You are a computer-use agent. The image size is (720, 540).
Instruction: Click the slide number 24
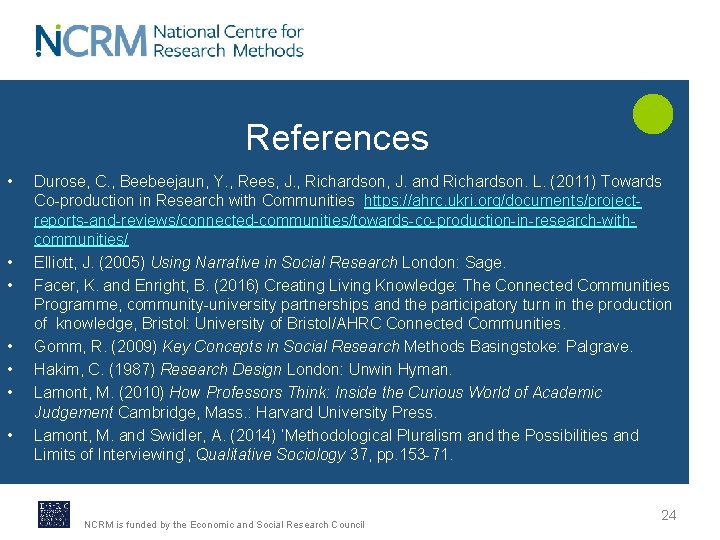(669, 515)
